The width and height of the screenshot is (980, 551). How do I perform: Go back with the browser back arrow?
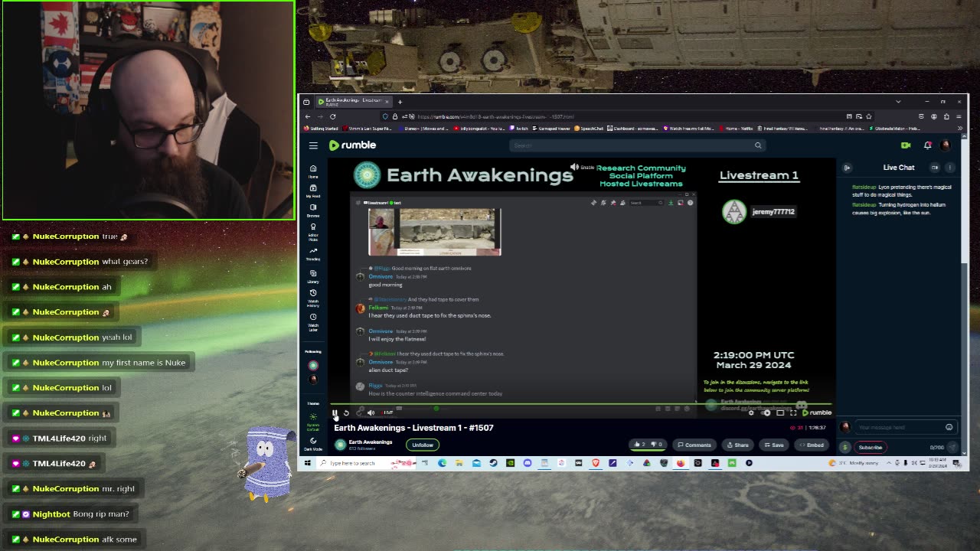(x=308, y=116)
